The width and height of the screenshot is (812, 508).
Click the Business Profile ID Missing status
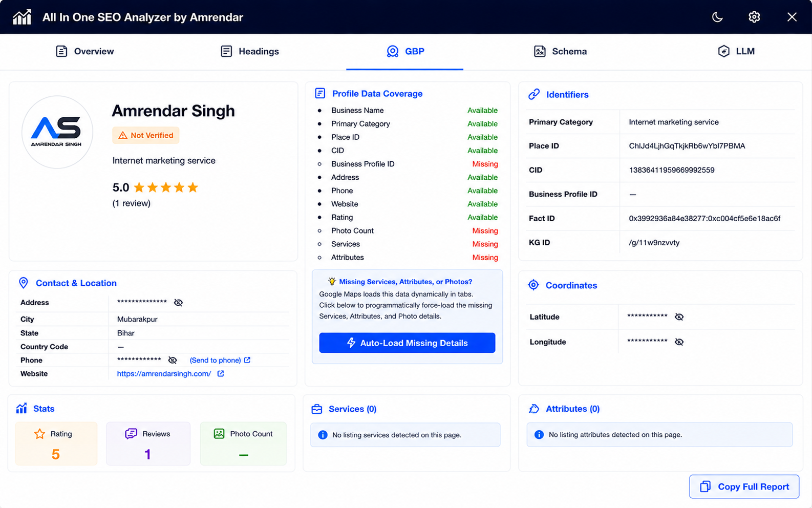(485, 164)
